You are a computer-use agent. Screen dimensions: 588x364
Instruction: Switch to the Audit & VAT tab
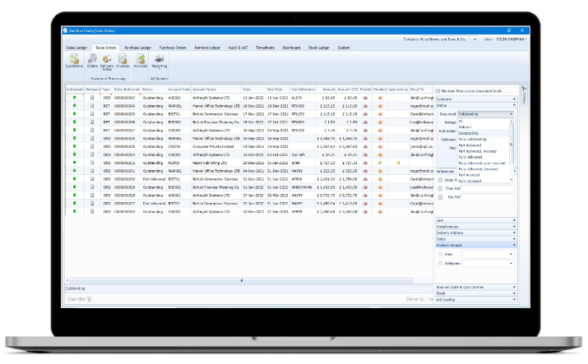238,48
